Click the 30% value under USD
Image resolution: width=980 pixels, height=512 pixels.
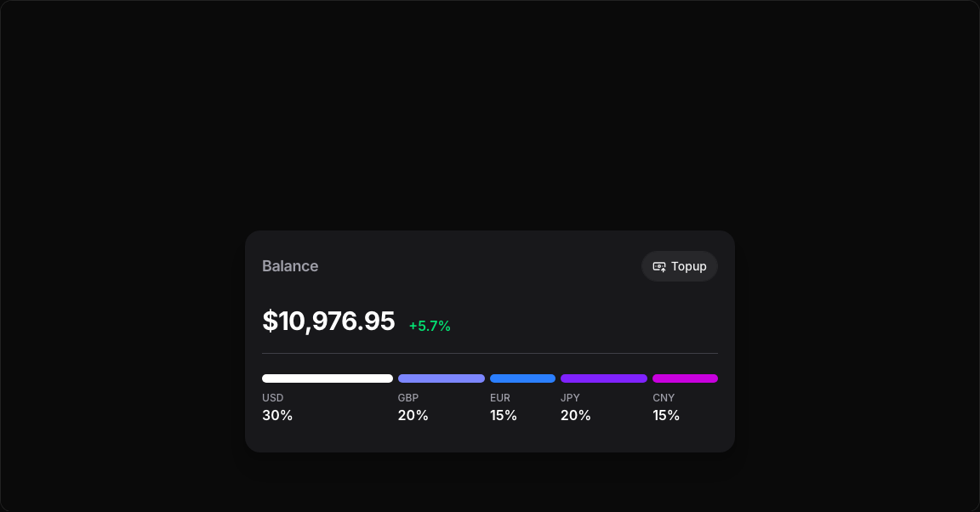[277, 416]
